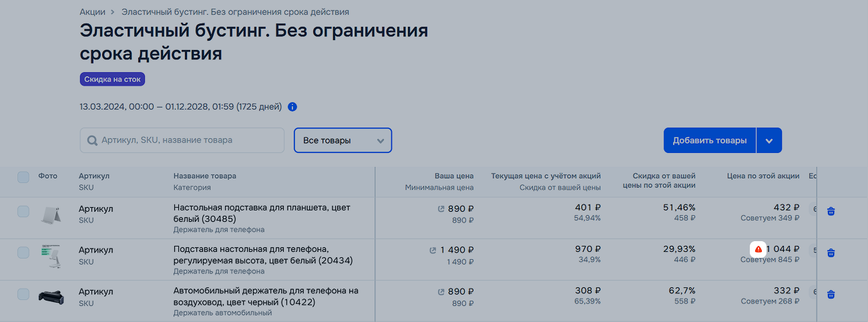Click the red warning icon beside 1 044 ₽
Screen dimensions: 868x322
coord(758,249)
